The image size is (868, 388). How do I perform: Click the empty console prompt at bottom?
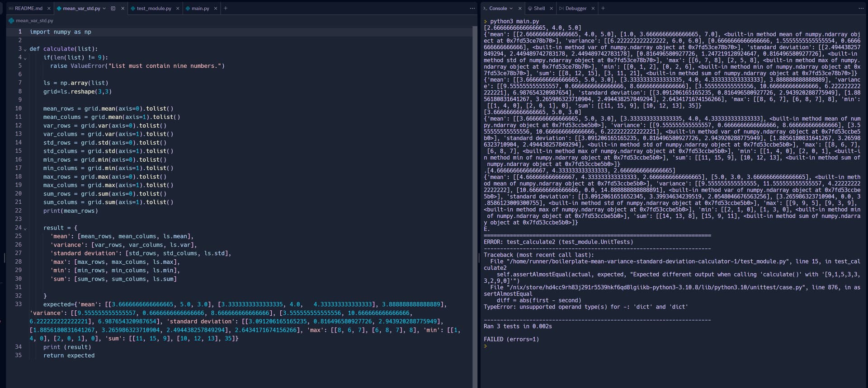click(486, 346)
